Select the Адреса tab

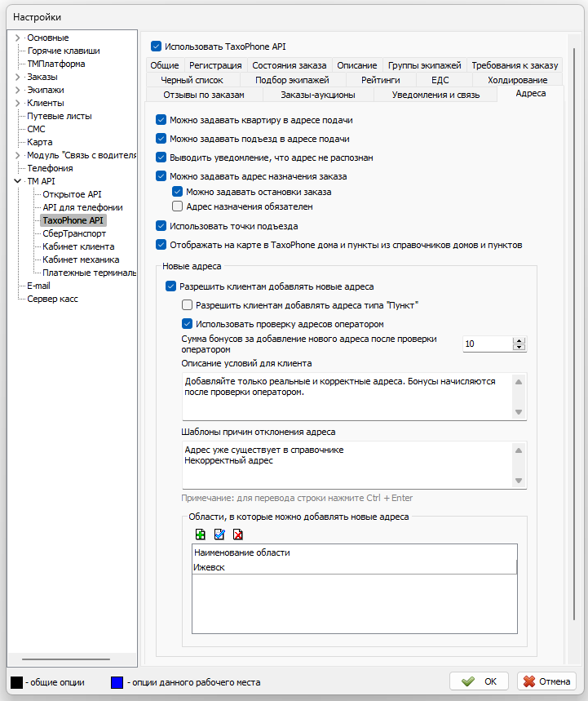tap(531, 93)
